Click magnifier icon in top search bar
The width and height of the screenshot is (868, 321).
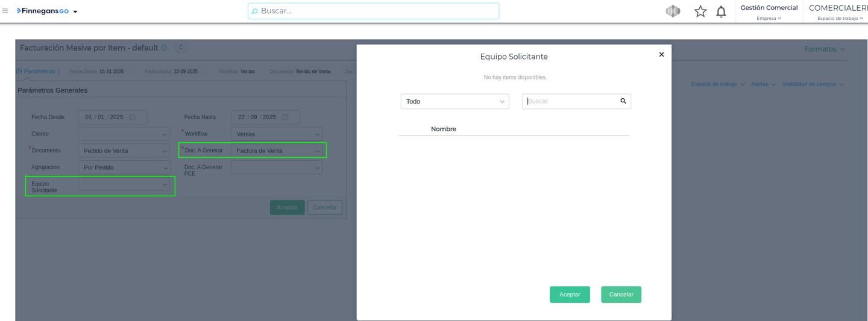point(254,11)
